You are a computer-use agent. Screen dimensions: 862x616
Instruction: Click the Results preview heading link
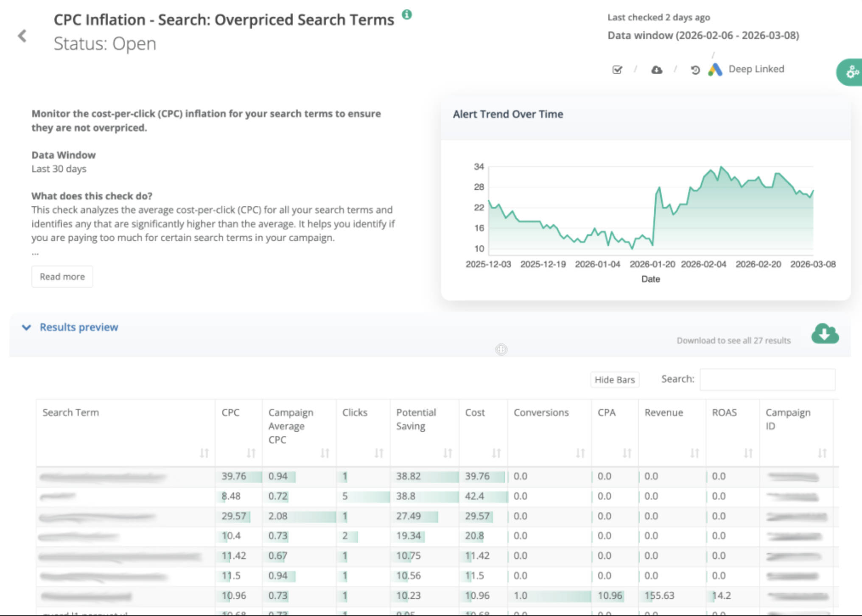pyautogui.click(x=79, y=327)
